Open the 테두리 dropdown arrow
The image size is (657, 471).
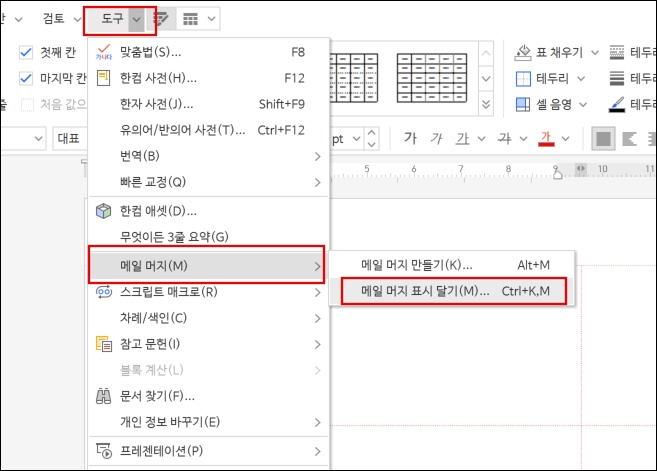pos(581,79)
